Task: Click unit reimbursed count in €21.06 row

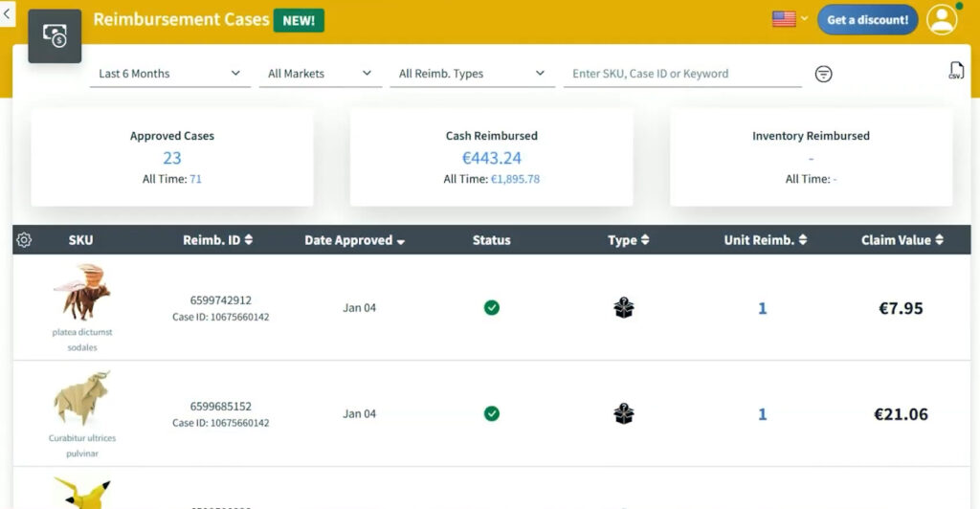Action: click(763, 414)
